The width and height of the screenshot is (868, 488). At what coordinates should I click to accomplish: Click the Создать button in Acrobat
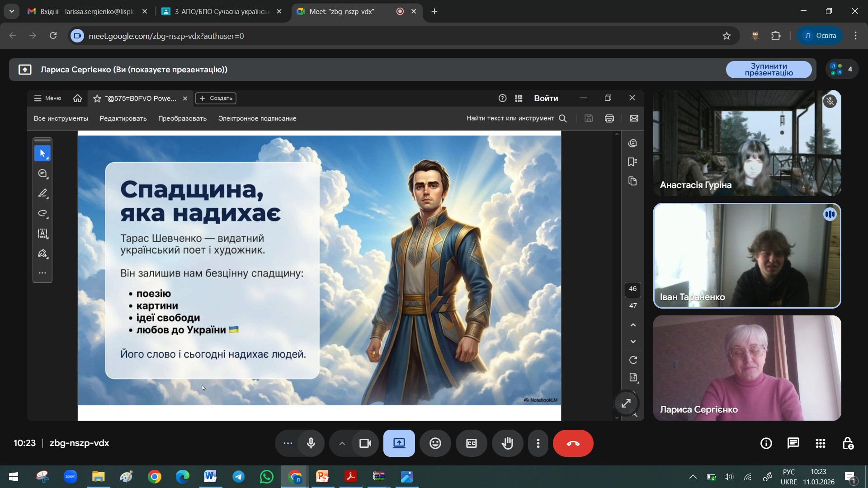point(216,98)
